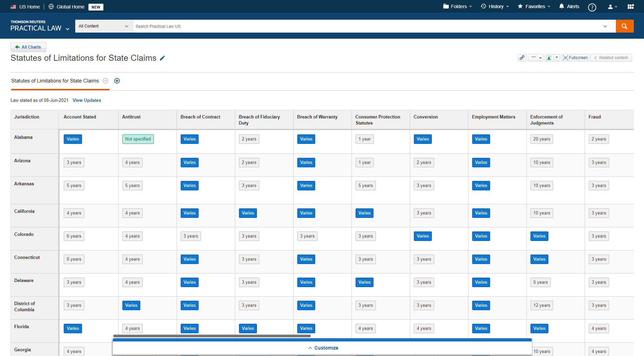Open the Folders menu
Screen dimensions: 644x356
[x=457, y=6]
